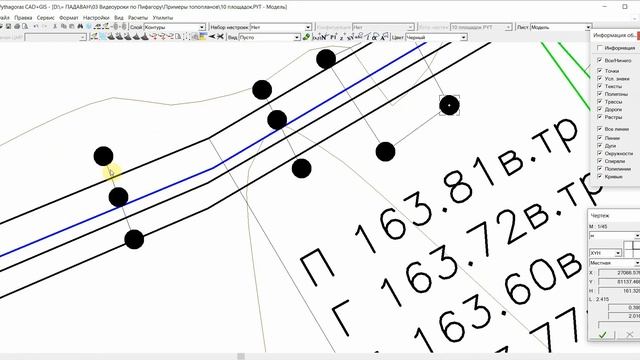The width and height of the screenshot is (640, 360).
Task: Click the Paste clipboard icon
Action: point(71,27)
